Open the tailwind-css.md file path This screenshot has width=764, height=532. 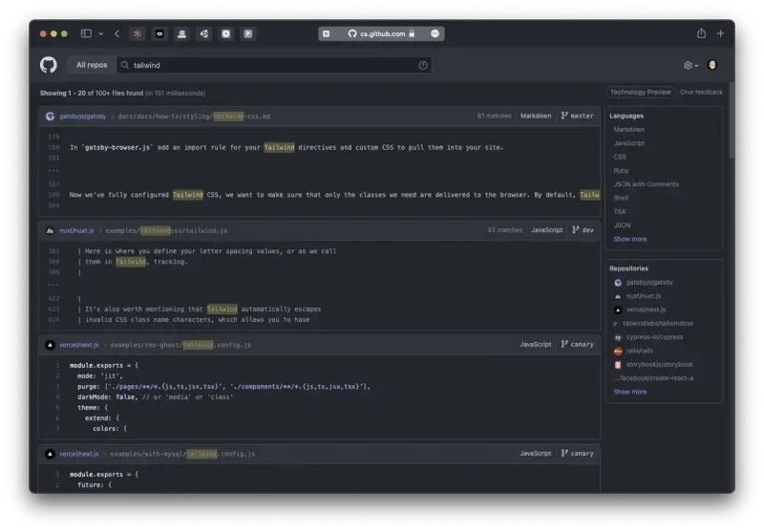[194, 116]
